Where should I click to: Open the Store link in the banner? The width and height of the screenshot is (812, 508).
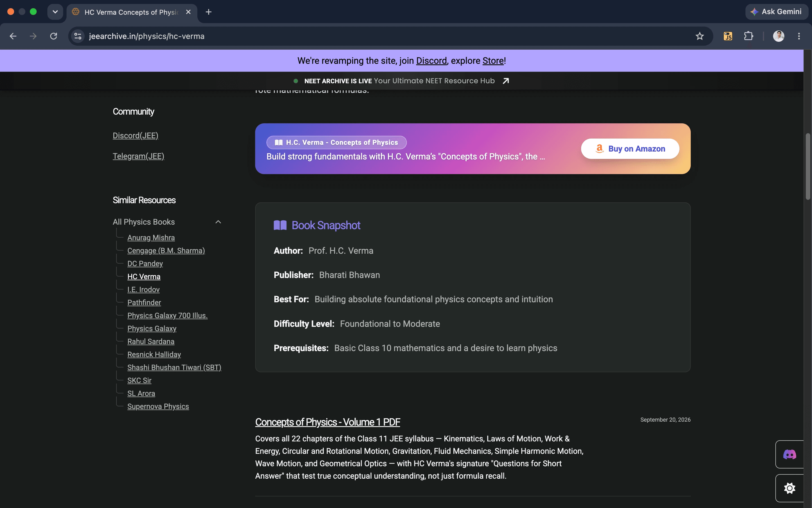coord(493,61)
